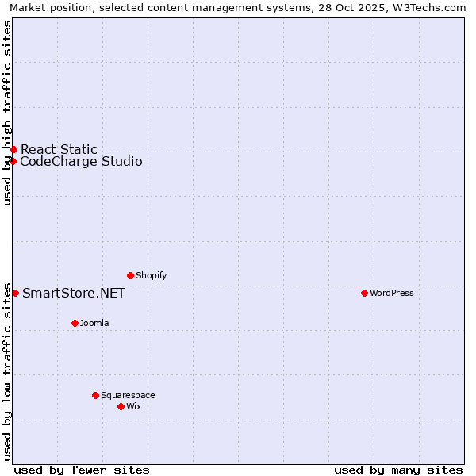
Task: Click the Wix red data point
Action: 121,406
